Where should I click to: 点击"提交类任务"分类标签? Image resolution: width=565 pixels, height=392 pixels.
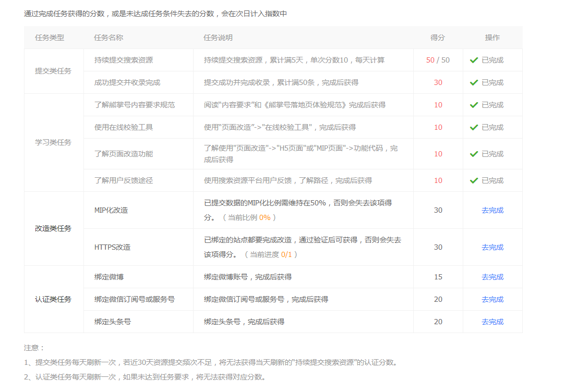click(54, 71)
